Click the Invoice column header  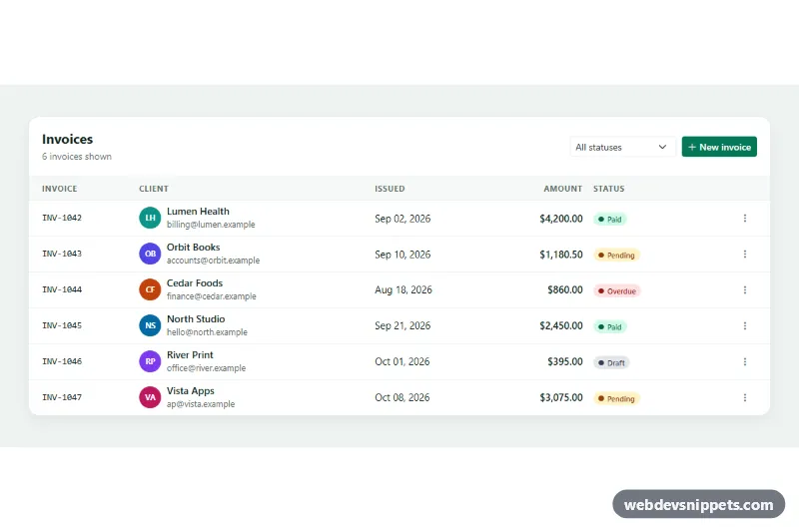point(60,189)
